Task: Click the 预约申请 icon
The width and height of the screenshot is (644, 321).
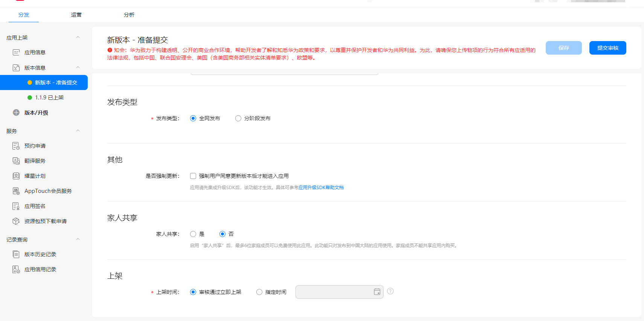Action: coord(16,146)
